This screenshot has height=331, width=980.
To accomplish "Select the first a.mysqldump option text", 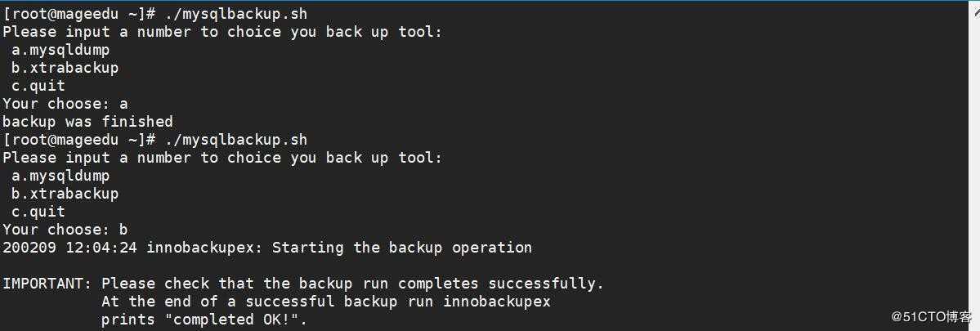I will (60, 50).
